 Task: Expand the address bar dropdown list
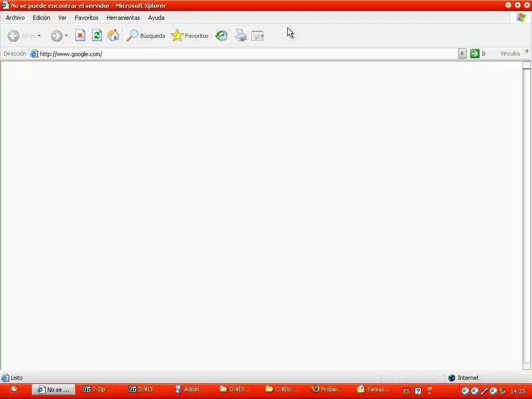pos(462,54)
